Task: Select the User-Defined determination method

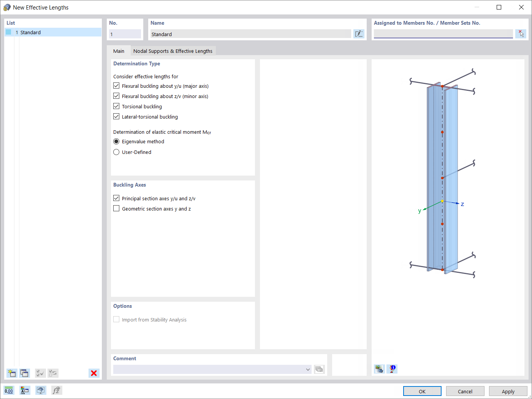Action: click(116, 152)
